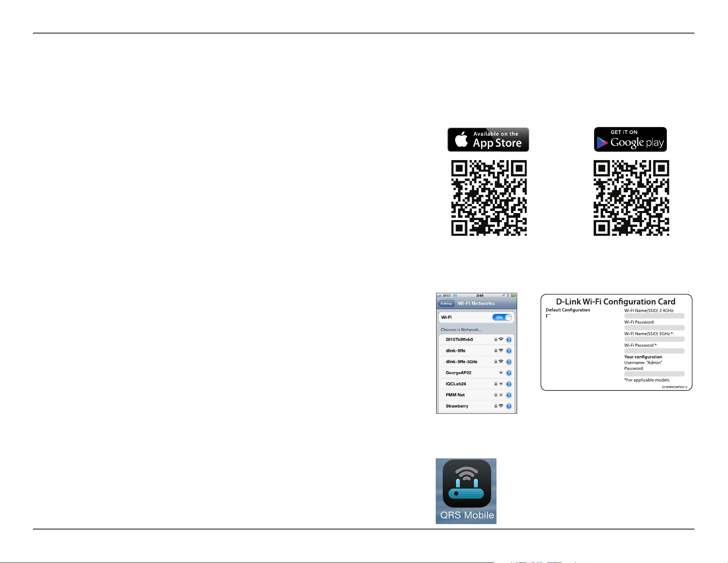Select the QR code under App Store badge
Viewport: 728px width, 563px height.
click(489, 198)
